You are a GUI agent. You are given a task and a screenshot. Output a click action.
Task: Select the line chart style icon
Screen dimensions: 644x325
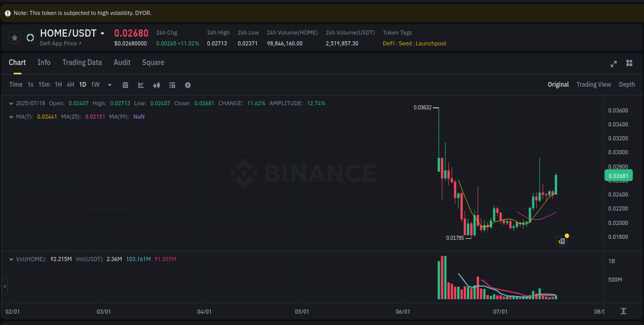141,85
